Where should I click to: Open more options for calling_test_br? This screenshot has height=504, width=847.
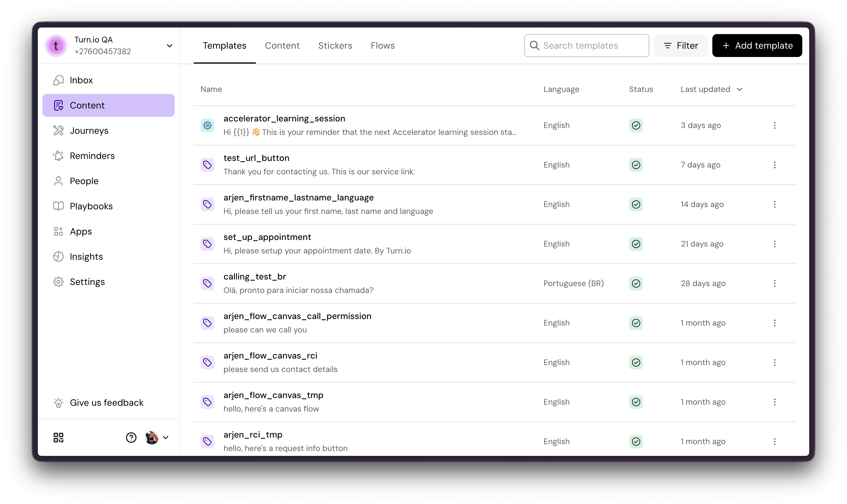(x=775, y=283)
